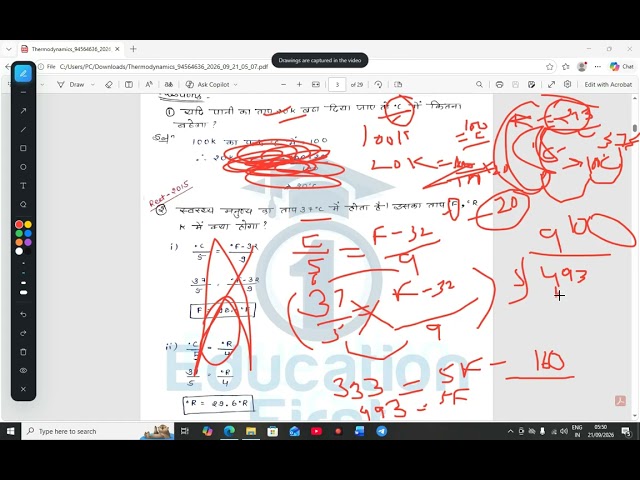Choose the thickest pen stroke size
The image size is (640, 480).
[23, 292]
